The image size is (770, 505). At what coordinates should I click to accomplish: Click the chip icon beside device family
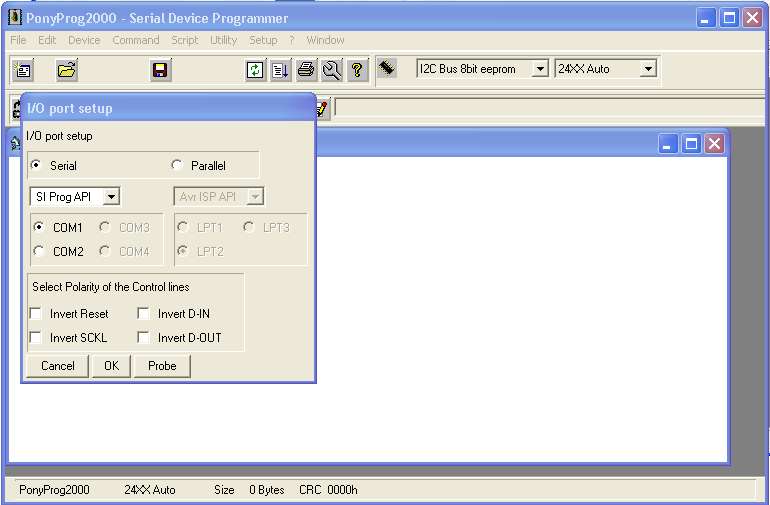pos(387,68)
